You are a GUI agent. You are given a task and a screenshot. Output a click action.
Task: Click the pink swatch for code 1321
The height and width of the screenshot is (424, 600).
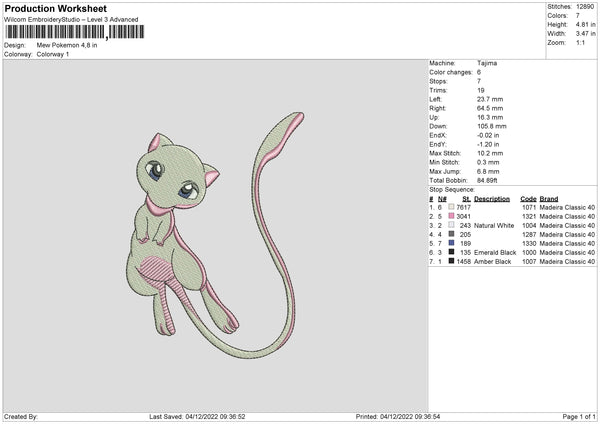click(x=451, y=216)
